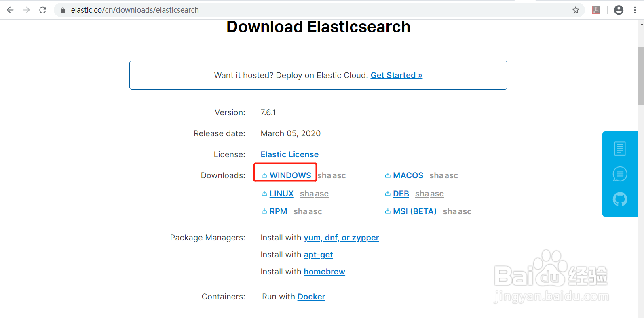The width and height of the screenshot is (644, 318).
Task: Open the asc link for MSI (BETA)
Action: point(465,211)
